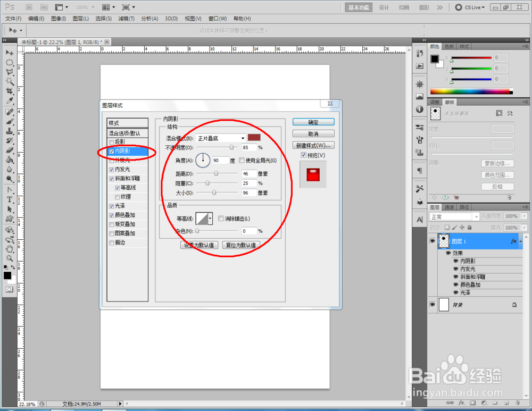532x411 pixels.
Task: Uncheck the 内发光 inner glow style
Action: [112, 170]
